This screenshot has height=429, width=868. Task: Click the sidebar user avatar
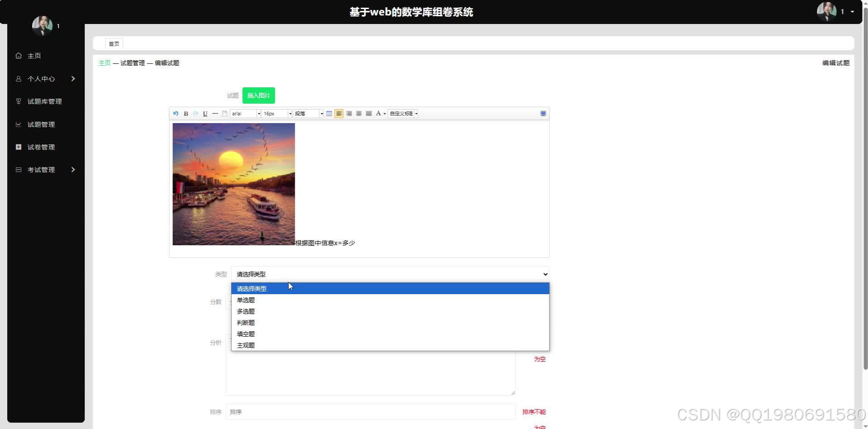coord(42,26)
